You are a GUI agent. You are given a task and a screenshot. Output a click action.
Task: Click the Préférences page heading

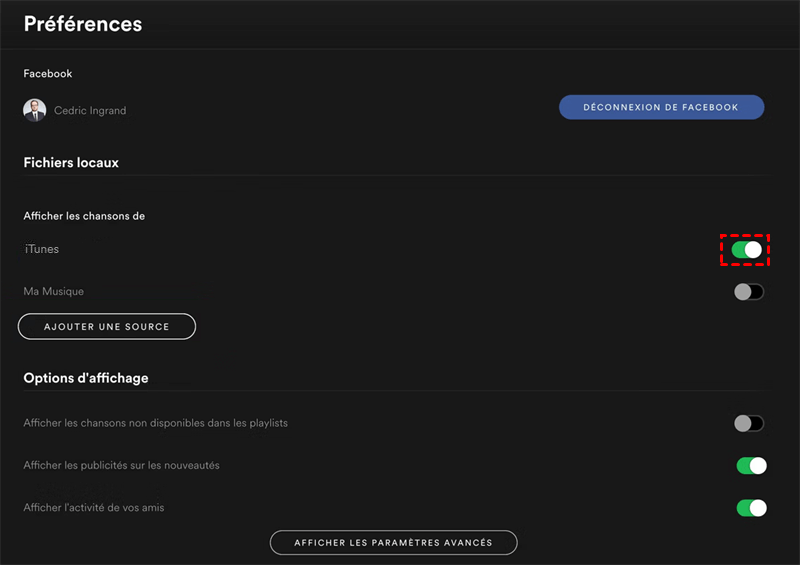83,24
